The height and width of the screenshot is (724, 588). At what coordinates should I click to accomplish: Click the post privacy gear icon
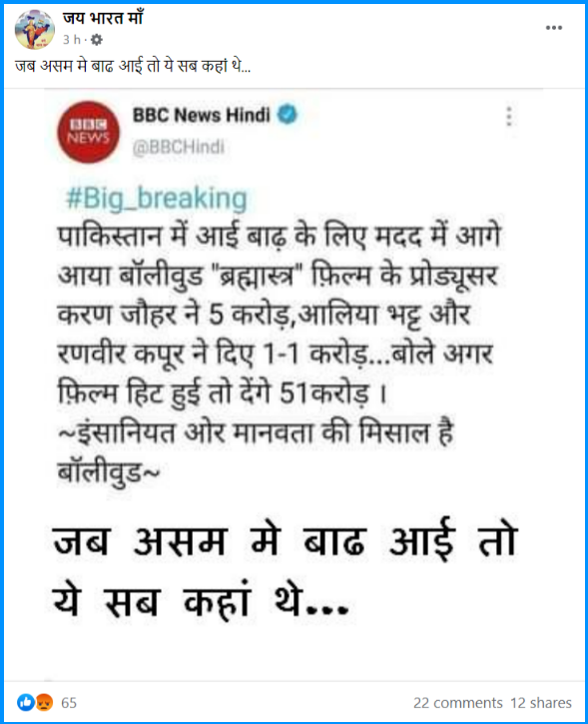tap(97, 40)
